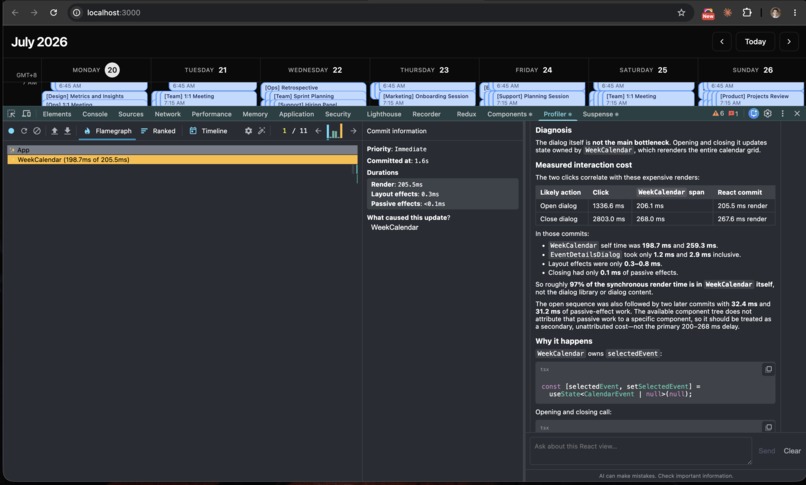Open DevTools more options menu
This screenshot has height=485, width=806.
click(782, 114)
